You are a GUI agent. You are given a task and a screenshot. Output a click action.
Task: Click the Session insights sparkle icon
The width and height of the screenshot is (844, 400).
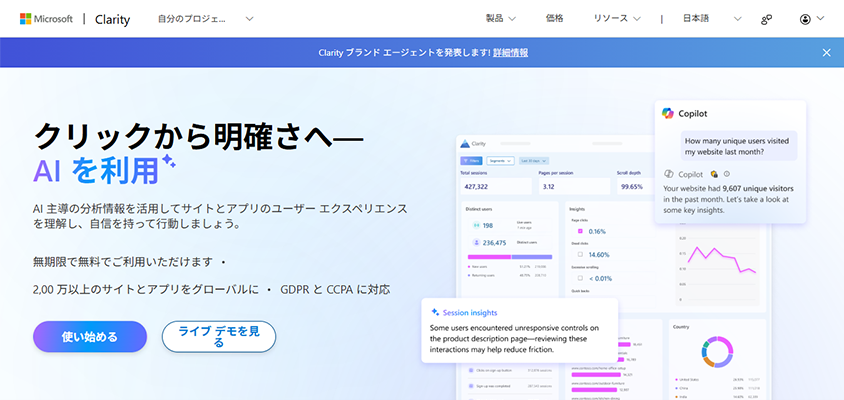tap(435, 312)
